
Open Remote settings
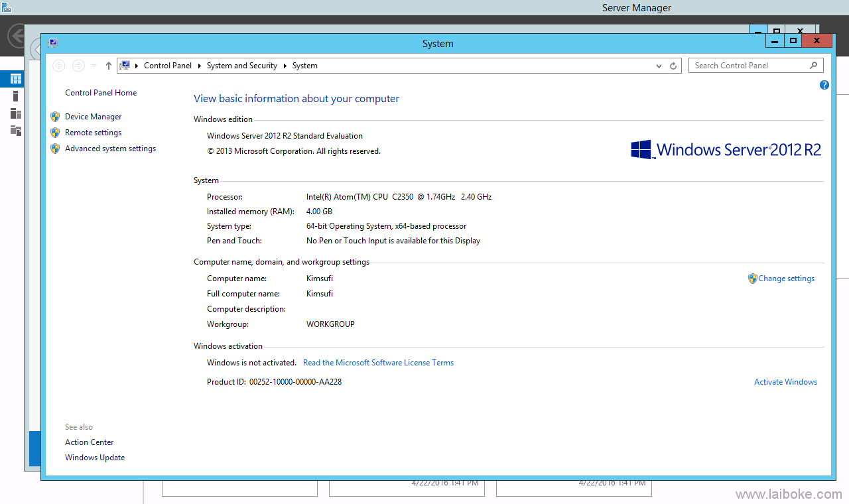click(x=93, y=133)
